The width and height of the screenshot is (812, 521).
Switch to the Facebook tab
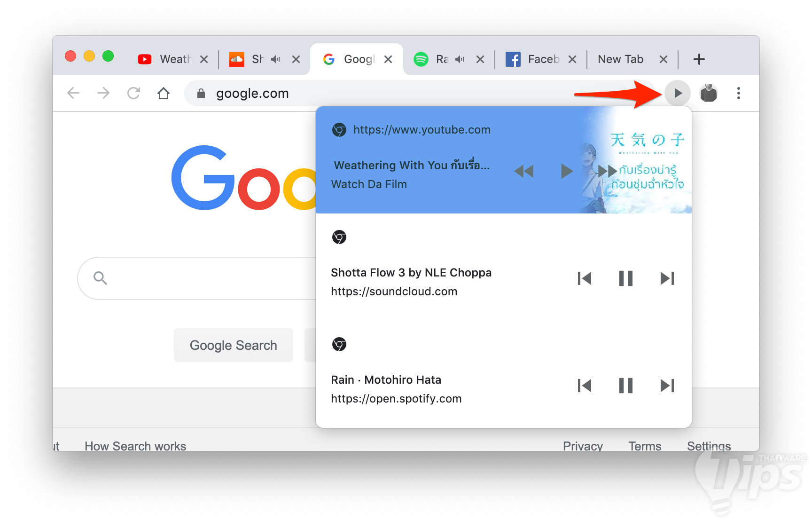tap(541, 59)
